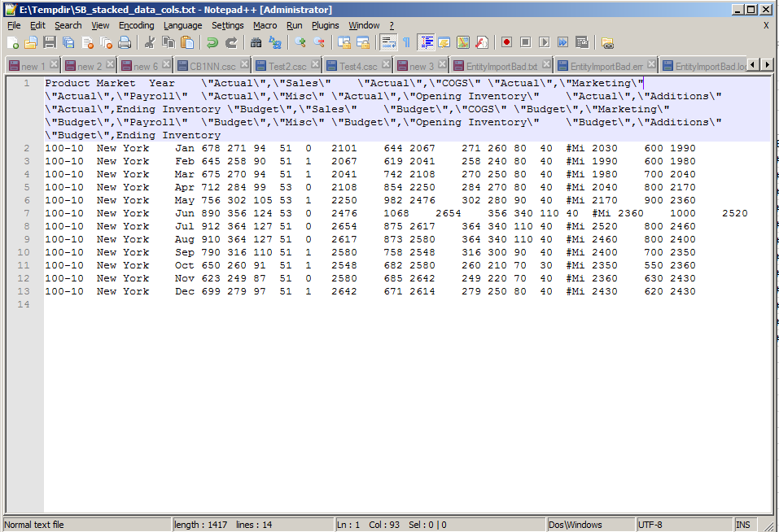Viewport: 779px width, 532px height.
Task: Save the current file with Save icon
Action: [x=50, y=43]
